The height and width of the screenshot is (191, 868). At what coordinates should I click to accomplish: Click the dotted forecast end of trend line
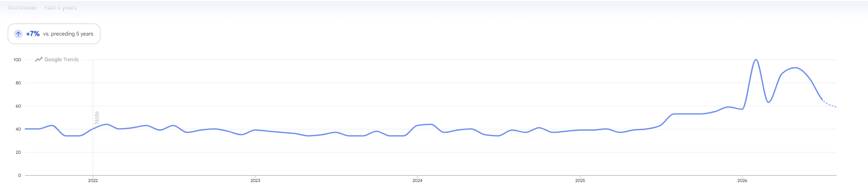pyautogui.click(x=830, y=104)
